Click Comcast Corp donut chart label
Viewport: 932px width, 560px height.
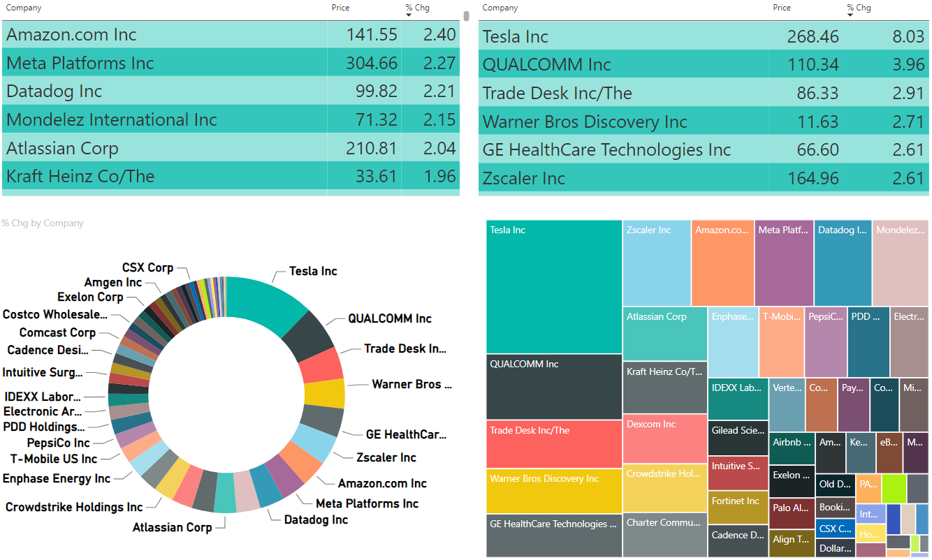click(x=57, y=332)
